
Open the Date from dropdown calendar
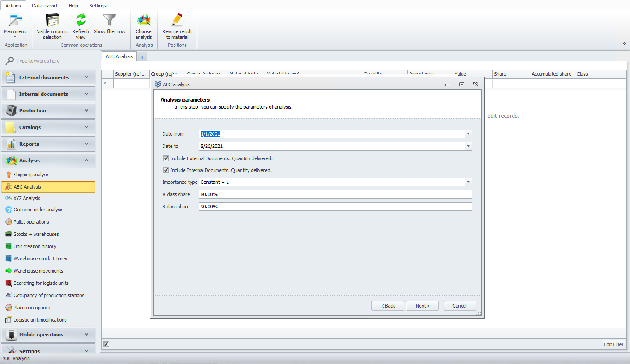468,134
